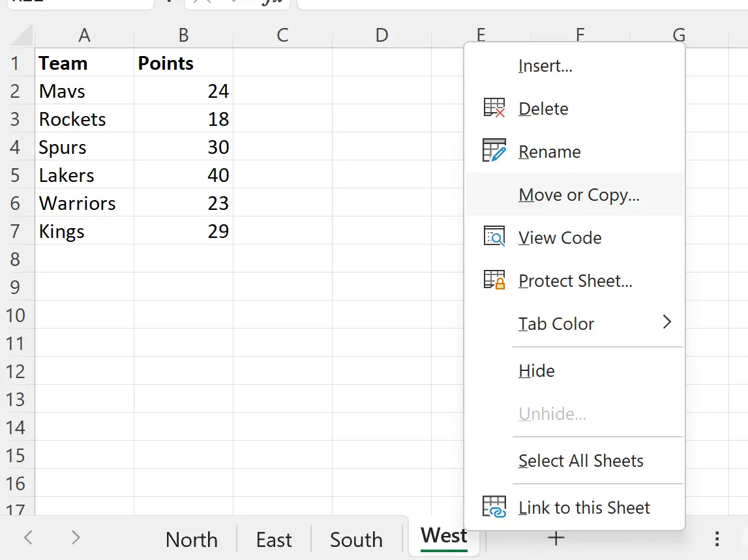Click the Delete sheet icon

click(494, 108)
